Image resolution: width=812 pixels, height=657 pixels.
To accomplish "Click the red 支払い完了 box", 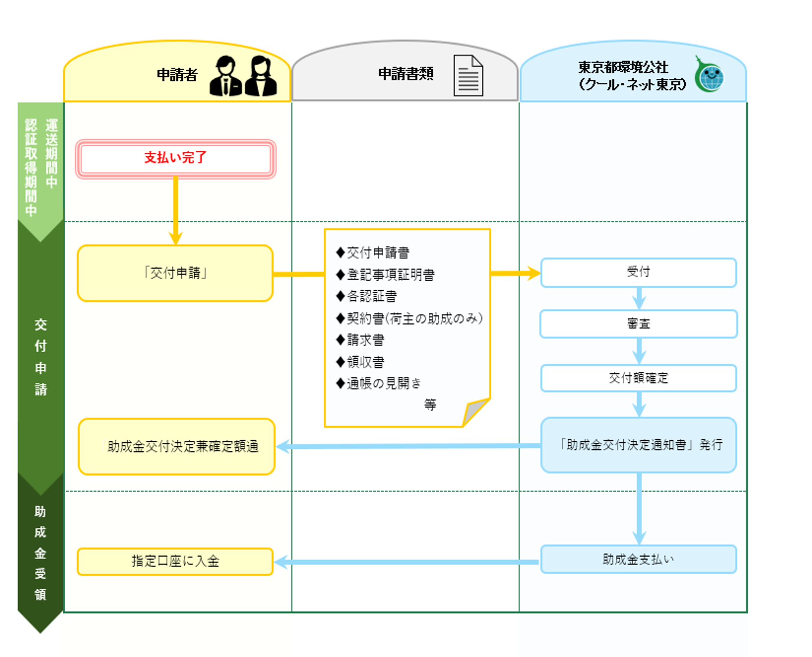I will coord(175,158).
